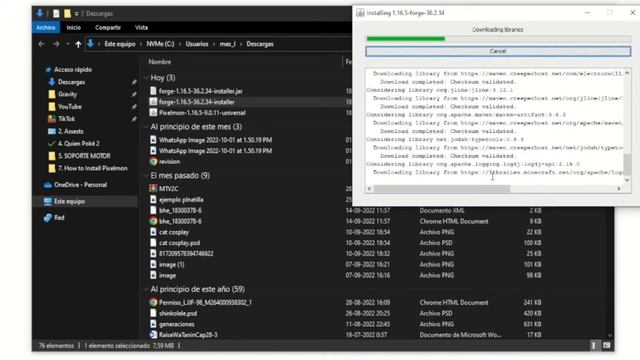Image resolution: width=640 pixels, height=360 pixels.
Task: Click the Cancel button in Forge installer
Action: pos(498,51)
